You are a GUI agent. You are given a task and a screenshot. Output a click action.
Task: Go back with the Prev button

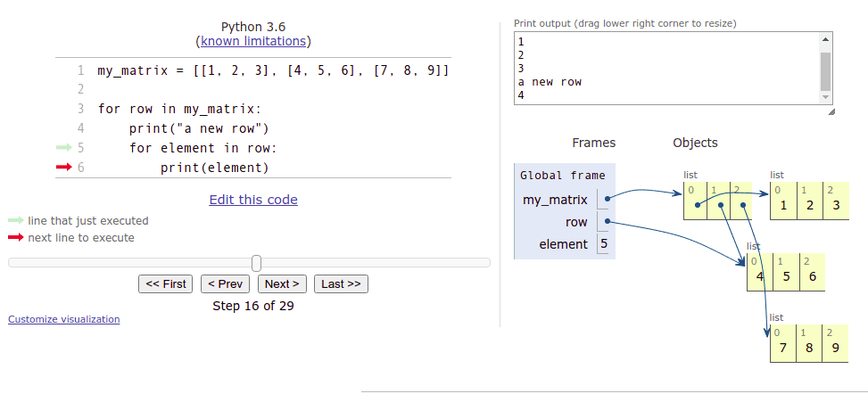[x=225, y=283]
